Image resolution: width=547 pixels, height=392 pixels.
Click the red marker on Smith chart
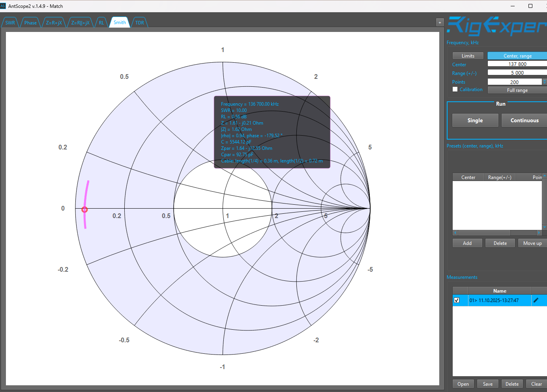click(x=84, y=209)
